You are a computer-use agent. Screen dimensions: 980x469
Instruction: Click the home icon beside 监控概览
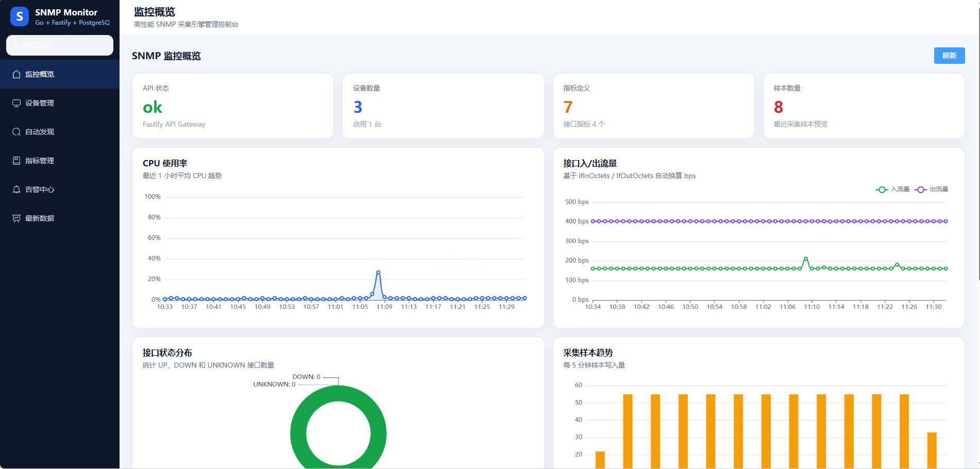(16, 74)
